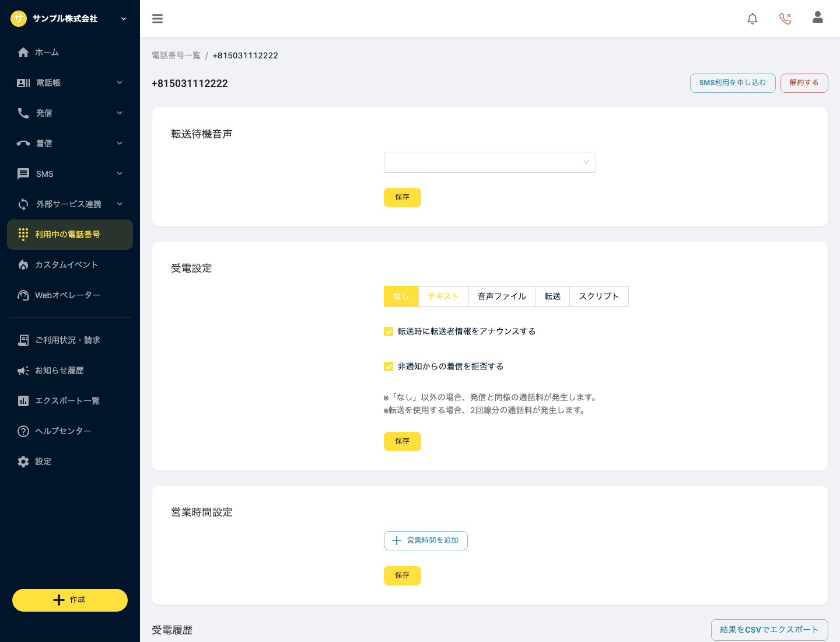
Task: Open settings gear in sidebar
Action: [x=23, y=462]
